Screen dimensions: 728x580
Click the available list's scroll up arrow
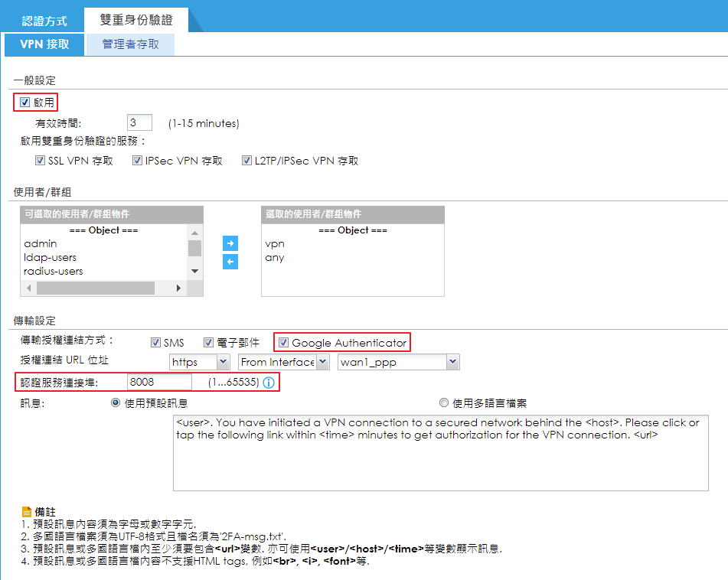tap(195, 233)
